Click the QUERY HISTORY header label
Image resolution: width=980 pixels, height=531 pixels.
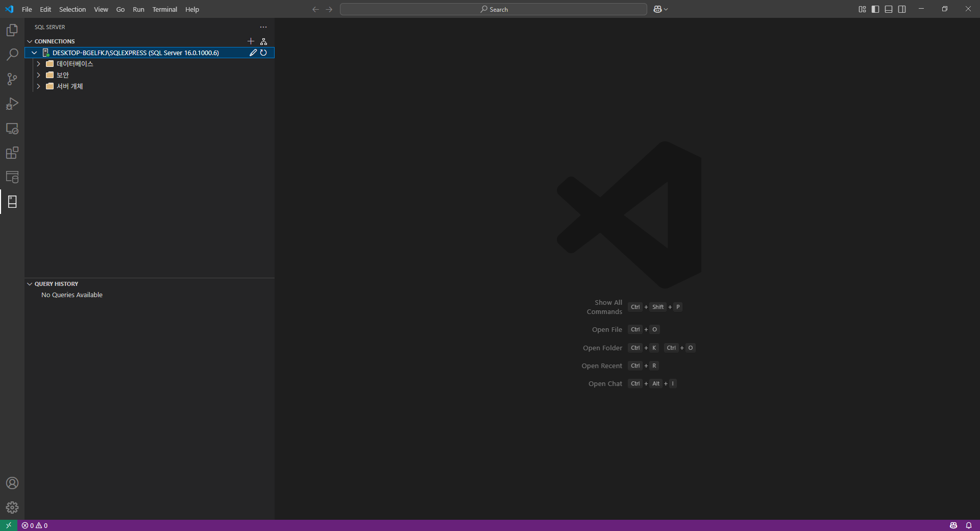tap(57, 284)
